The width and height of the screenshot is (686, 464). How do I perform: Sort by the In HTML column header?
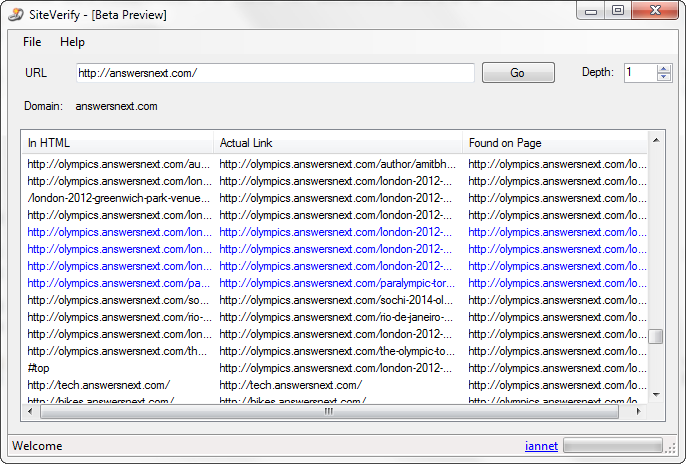(117, 143)
